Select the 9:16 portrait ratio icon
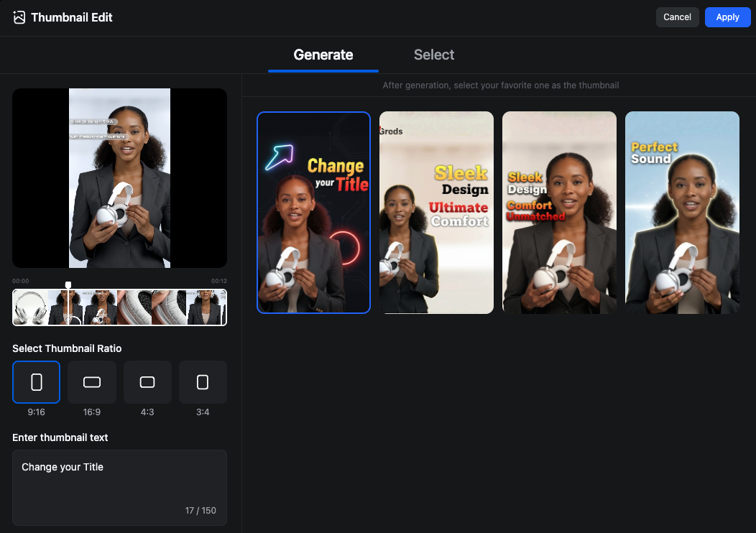The width and height of the screenshot is (756, 533). (36, 382)
